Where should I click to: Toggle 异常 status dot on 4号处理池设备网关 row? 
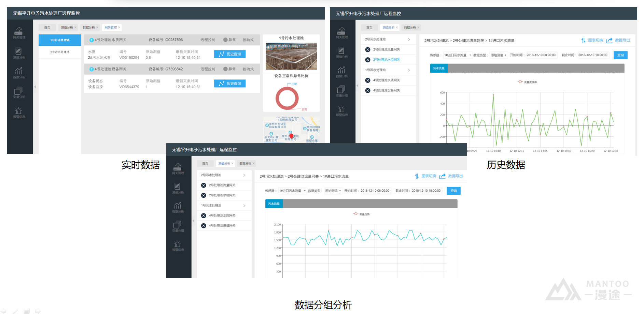coord(225,69)
